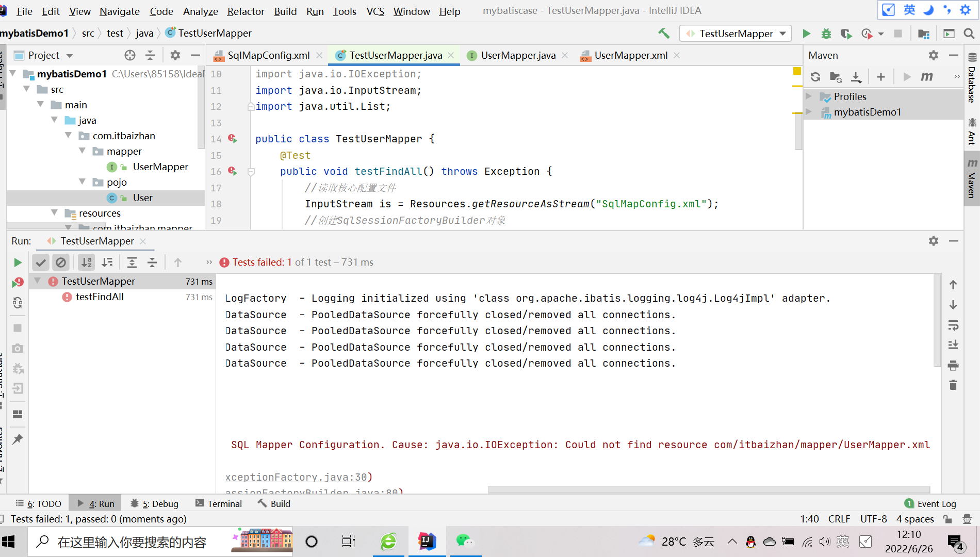Image resolution: width=980 pixels, height=557 pixels.
Task: Toggle the Ant side tool window tab
Action: [972, 132]
